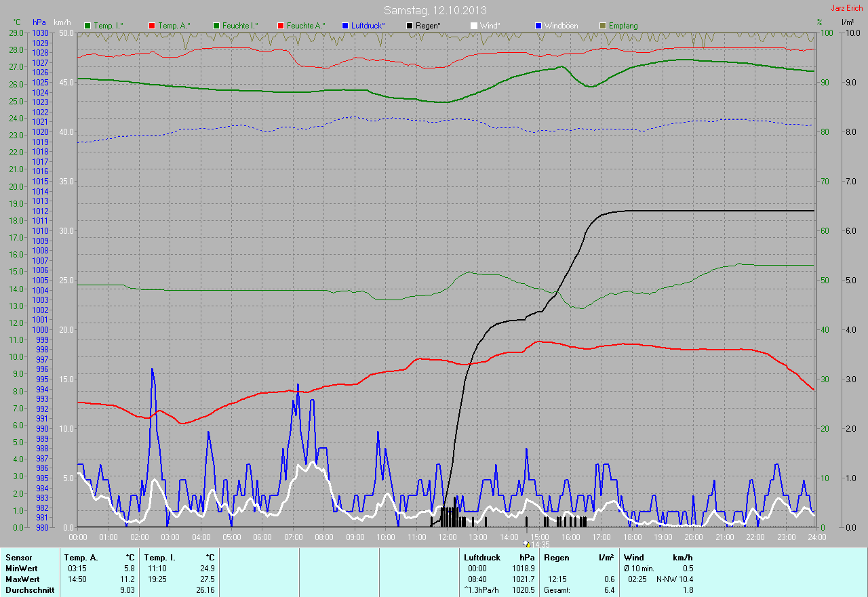Select the pressure maximum value "1021.7"
The height and width of the screenshot is (597, 868).
[523, 579]
